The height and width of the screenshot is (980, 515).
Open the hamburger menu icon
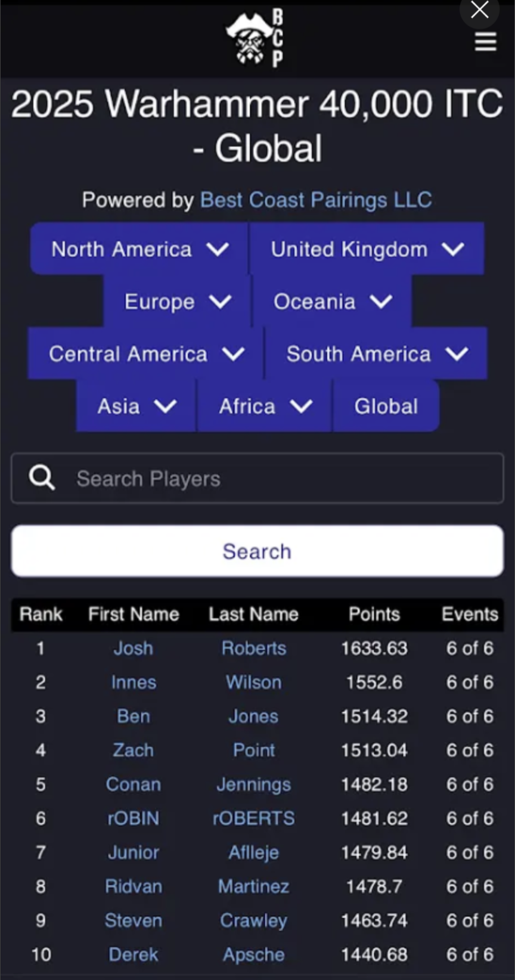(x=485, y=42)
